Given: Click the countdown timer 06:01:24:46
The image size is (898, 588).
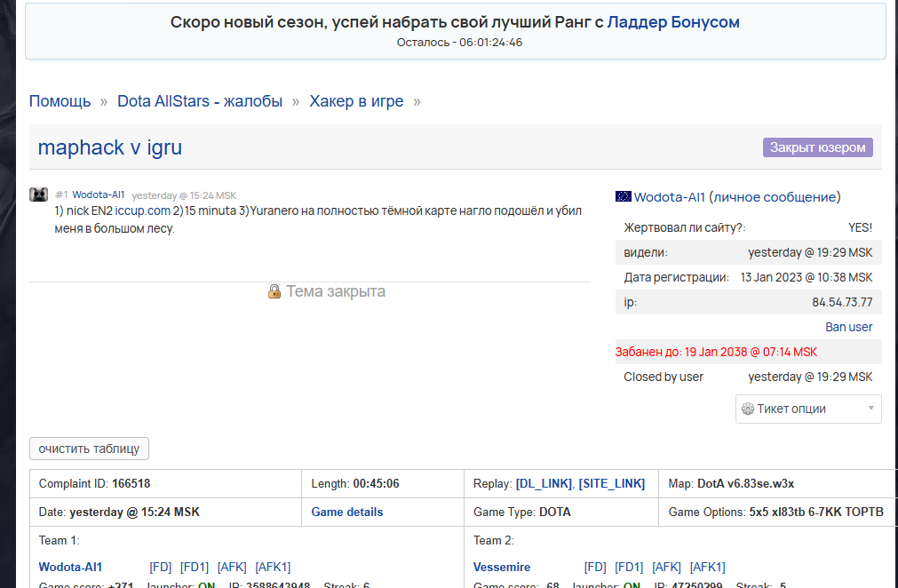Looking at the screenshot, I should [491, 43].
